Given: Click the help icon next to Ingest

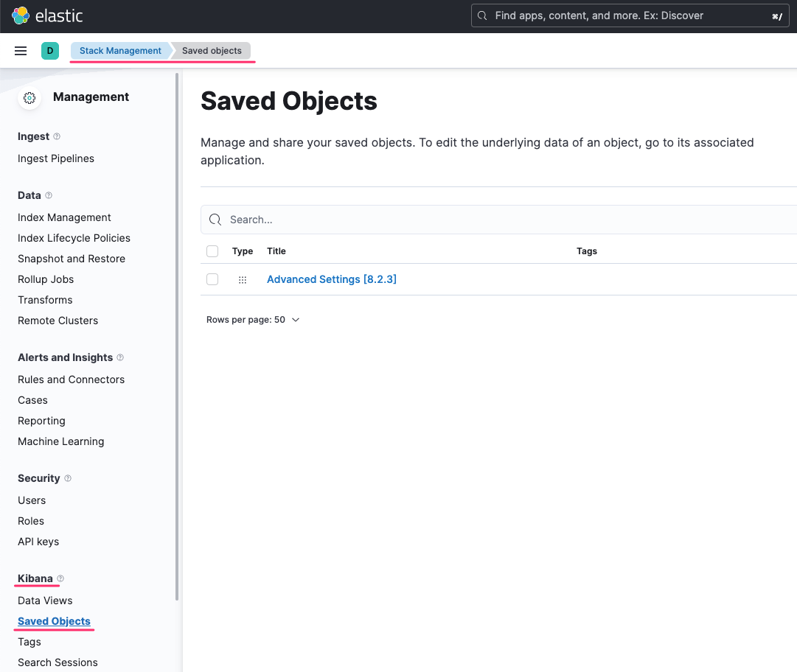Looking at the screenshot, I should point(55,136).
